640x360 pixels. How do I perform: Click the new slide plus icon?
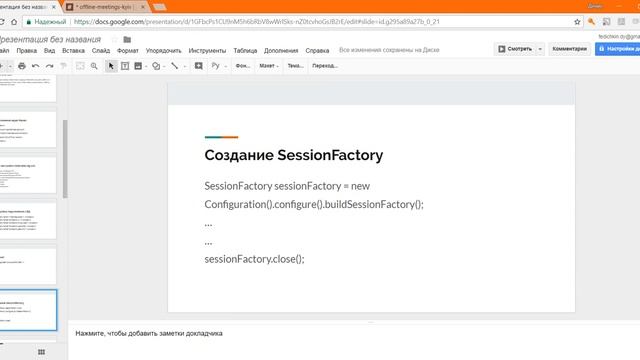2,66
